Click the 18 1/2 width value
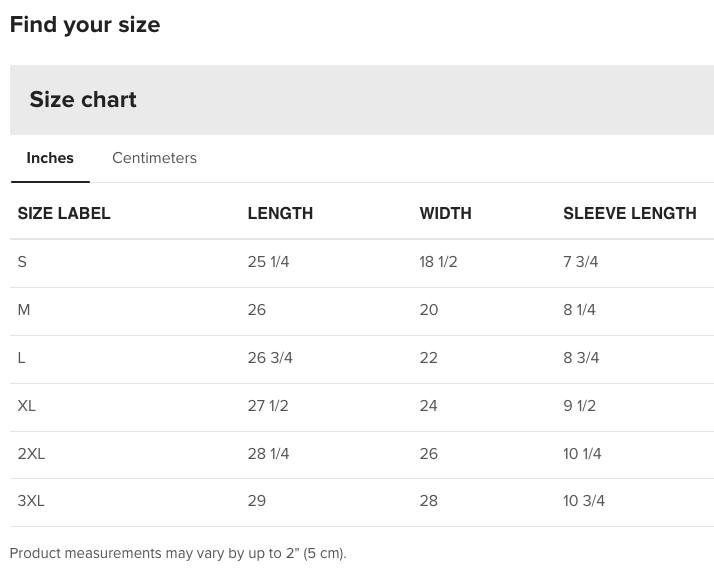 438,262
